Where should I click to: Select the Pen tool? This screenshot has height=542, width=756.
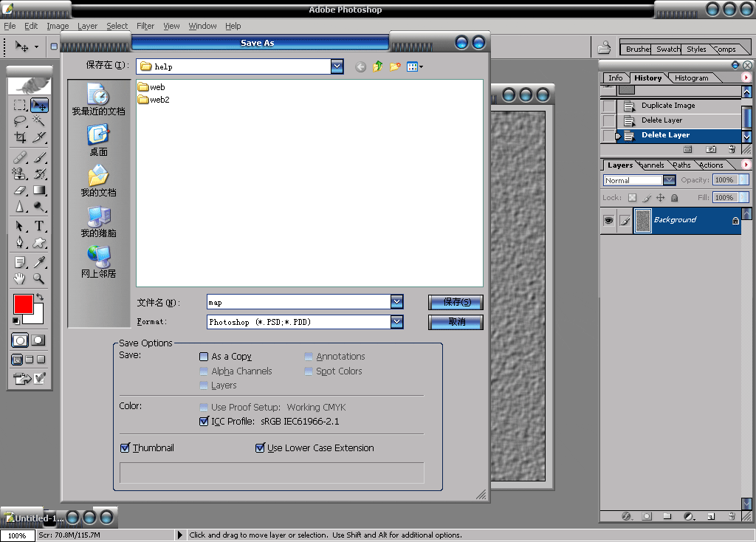coord(20,242)
